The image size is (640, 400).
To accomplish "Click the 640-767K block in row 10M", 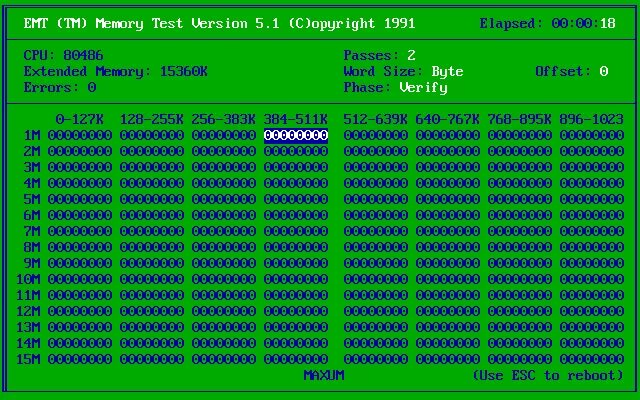I will tap(447, 279).
